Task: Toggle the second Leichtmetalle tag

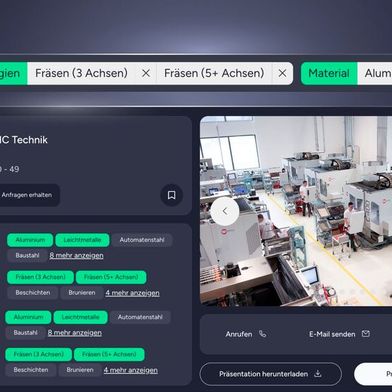Action: click(x=81, y=317)
